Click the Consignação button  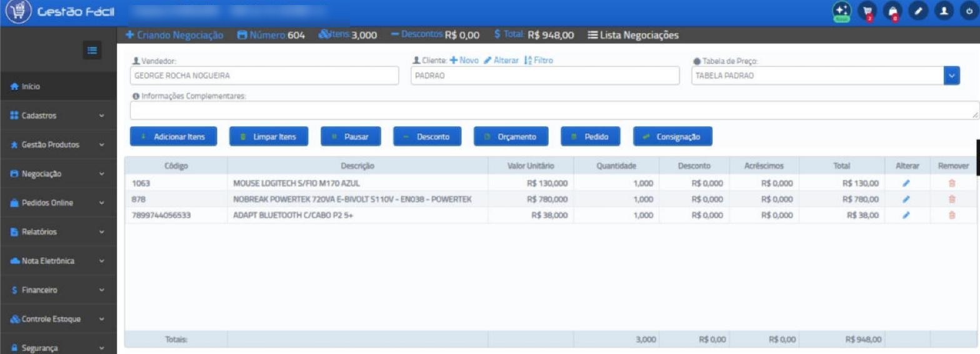click(672, 136)
